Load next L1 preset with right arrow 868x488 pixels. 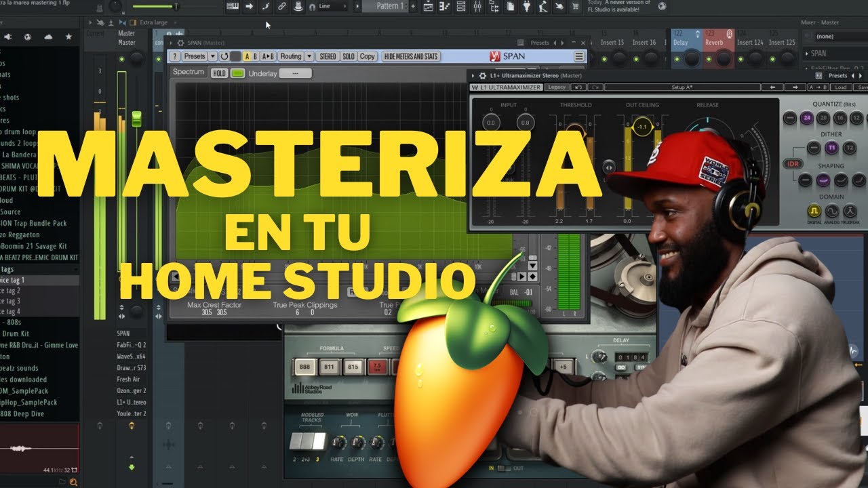[x=794, y=87]
